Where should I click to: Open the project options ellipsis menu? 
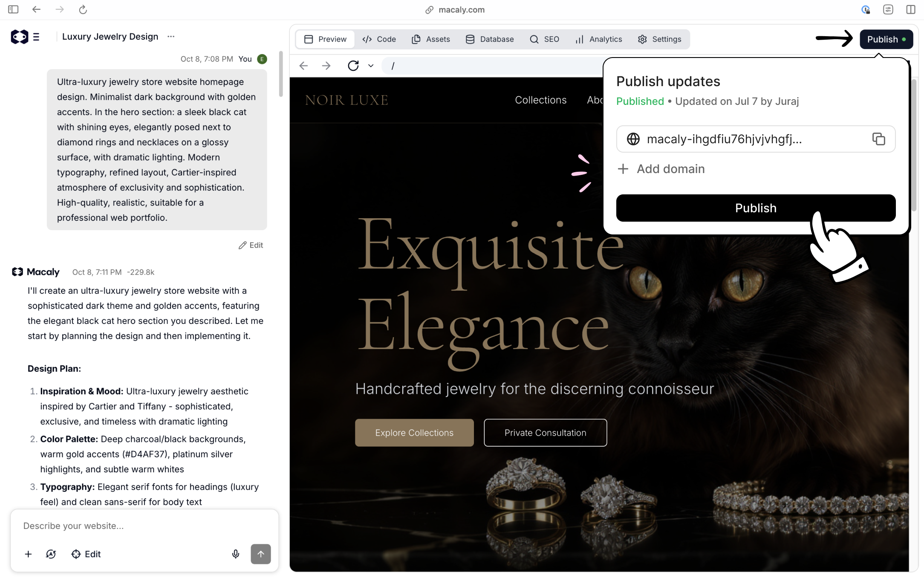[x=171, y=37]
